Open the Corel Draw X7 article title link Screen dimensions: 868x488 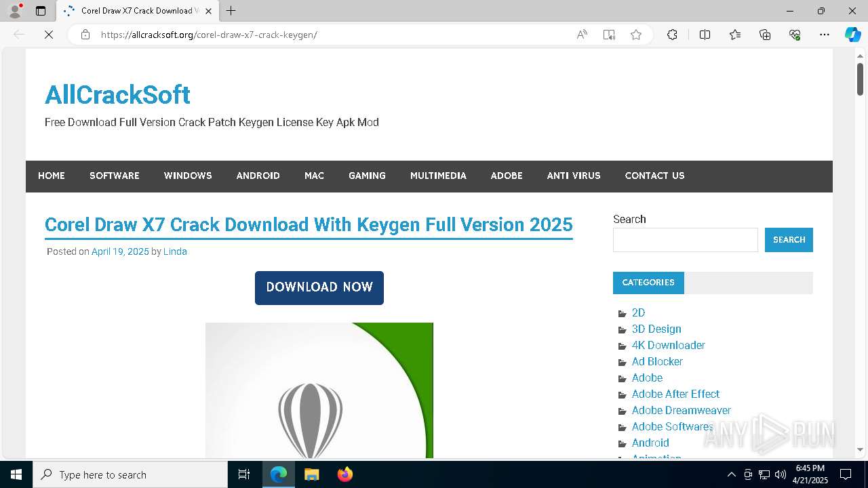coord(309,224)
